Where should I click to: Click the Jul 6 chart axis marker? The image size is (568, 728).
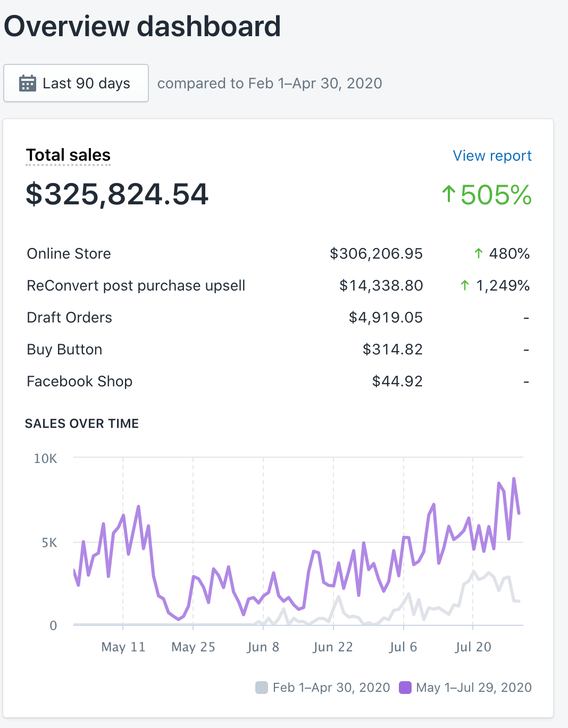pyautogui.click(x=403, y=647)
